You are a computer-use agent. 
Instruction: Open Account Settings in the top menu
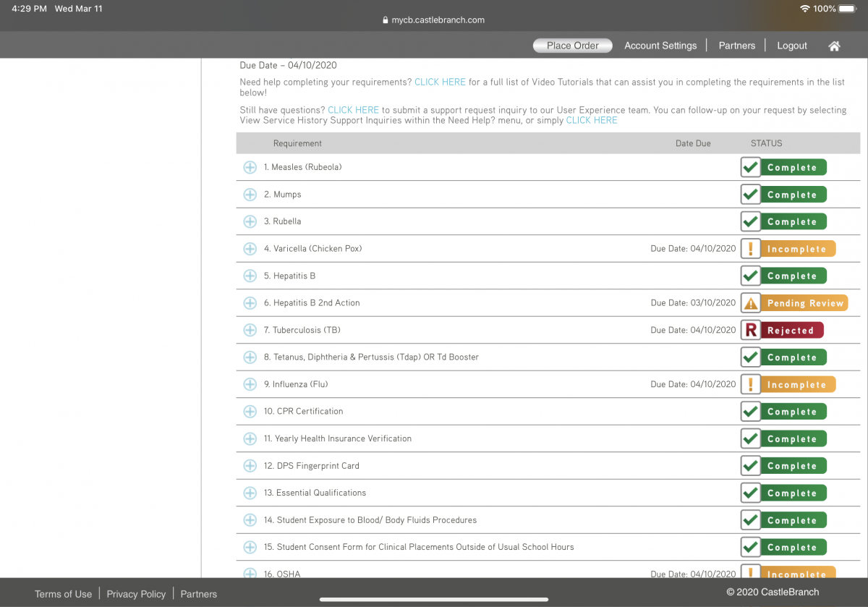(x=660, y=46)
